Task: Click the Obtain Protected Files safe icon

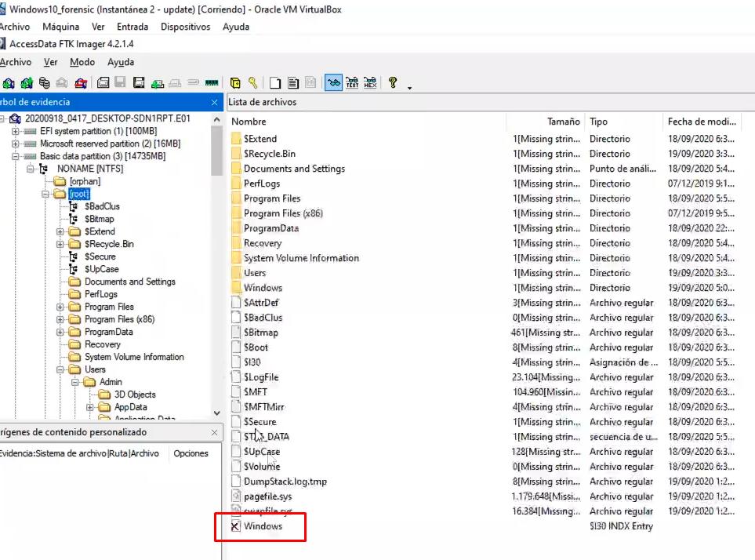Action: pos(235,83)
